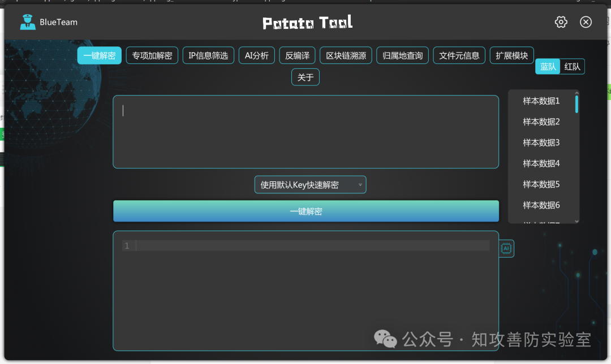The image size is (611, 364).
Task: Select 样本数据6 from the sample list
Action: pos(541,205)
